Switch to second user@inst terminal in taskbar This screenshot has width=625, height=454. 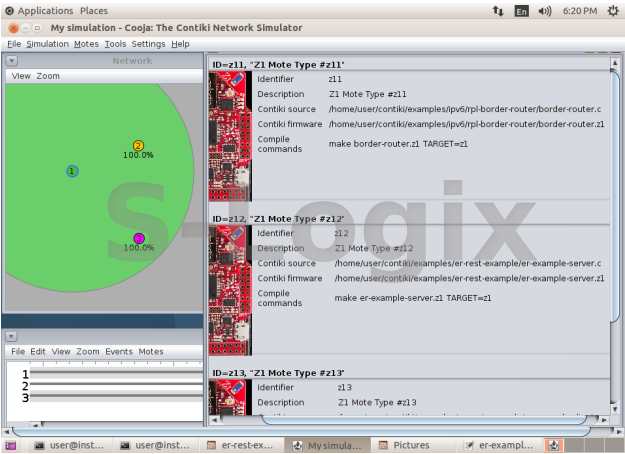point(155,445)
